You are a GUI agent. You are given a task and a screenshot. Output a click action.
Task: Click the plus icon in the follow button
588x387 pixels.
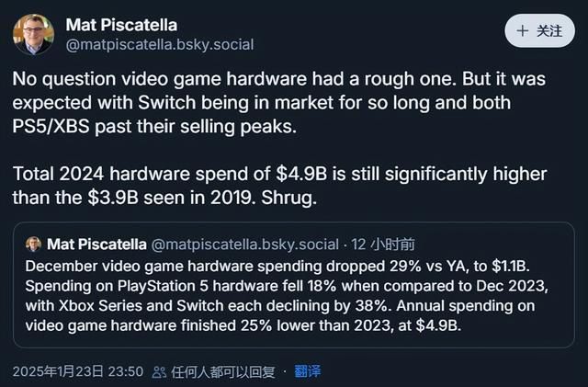click(524, 30)
